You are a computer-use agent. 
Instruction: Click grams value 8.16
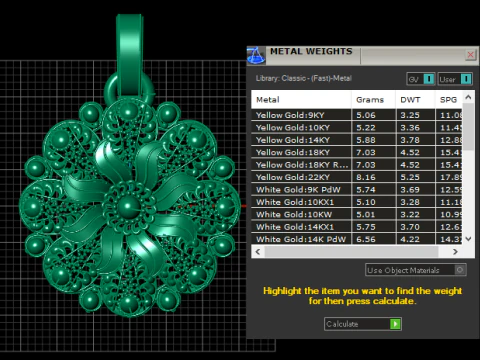pos(366,177)
